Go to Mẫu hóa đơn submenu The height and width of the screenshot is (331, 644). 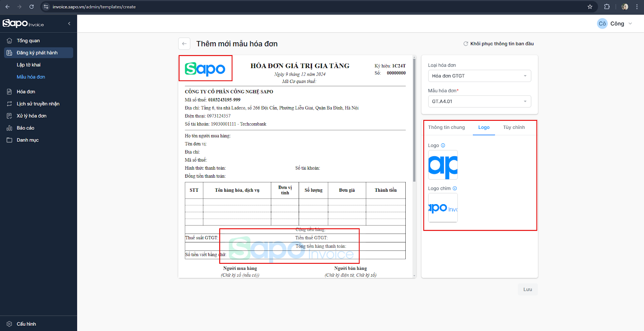[31, 77]
